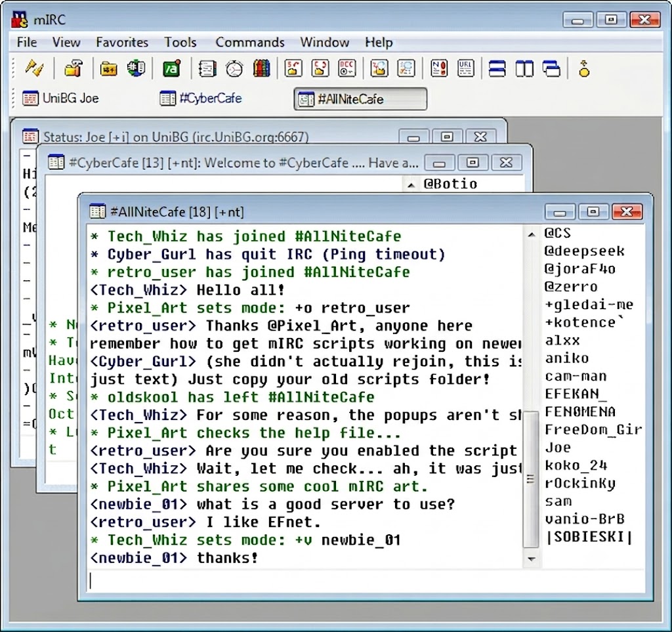672x632 pixels.
Task: Maximize the #CyberCafe channel window
Action: pyautogui.click(x=472, y=162)
